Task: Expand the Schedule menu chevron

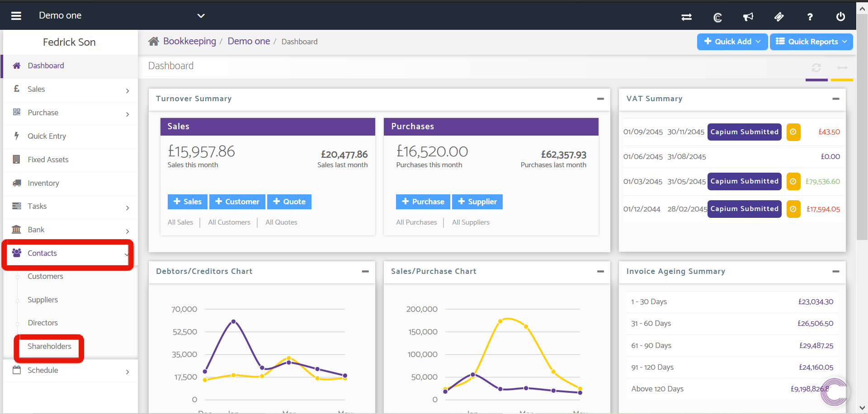Action: [127, 372]
